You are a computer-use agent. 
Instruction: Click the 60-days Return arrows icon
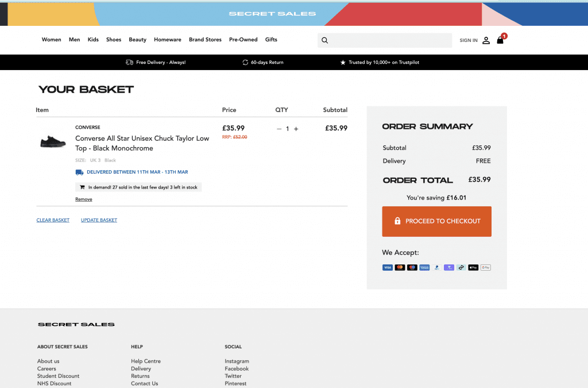tap(245, 62)
